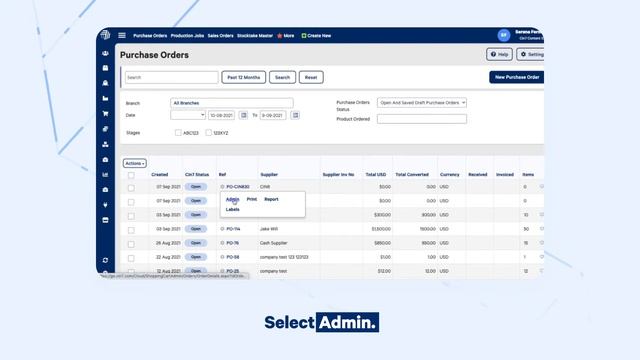
Task: Click the Search text field
Action: pyautogui.click(x=171, y=77)
